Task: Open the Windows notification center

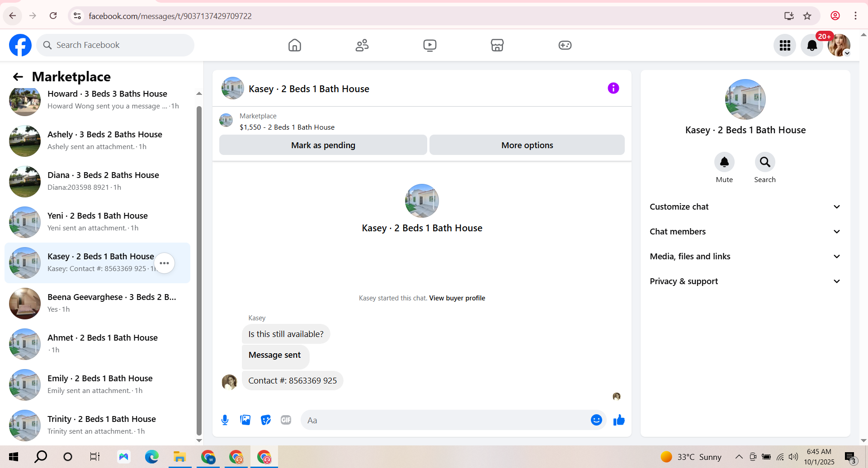Action: [850, 457]
